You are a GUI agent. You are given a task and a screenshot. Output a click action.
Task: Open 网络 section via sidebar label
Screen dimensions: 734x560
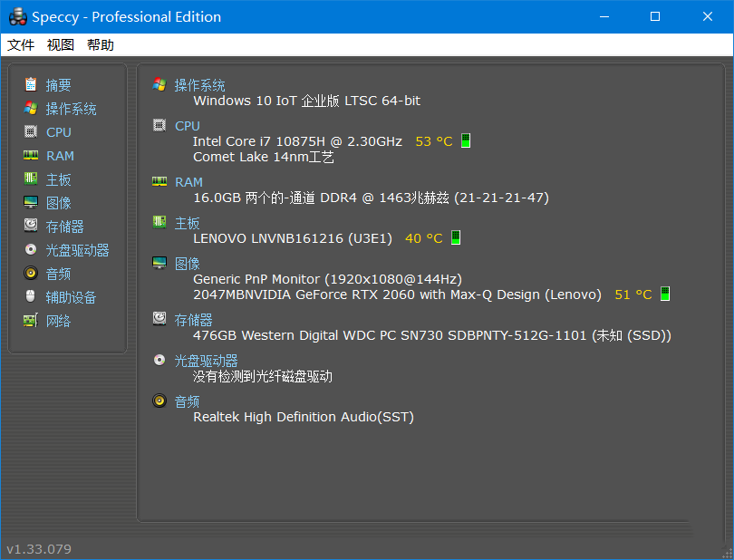pyautogui.click(x=59, y=321)
